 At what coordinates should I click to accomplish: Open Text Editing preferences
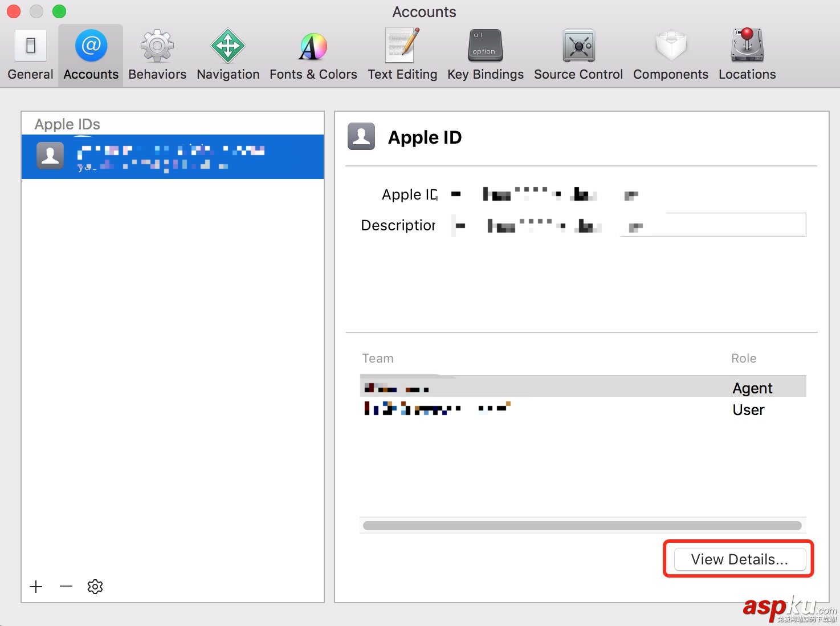point(402,54)
